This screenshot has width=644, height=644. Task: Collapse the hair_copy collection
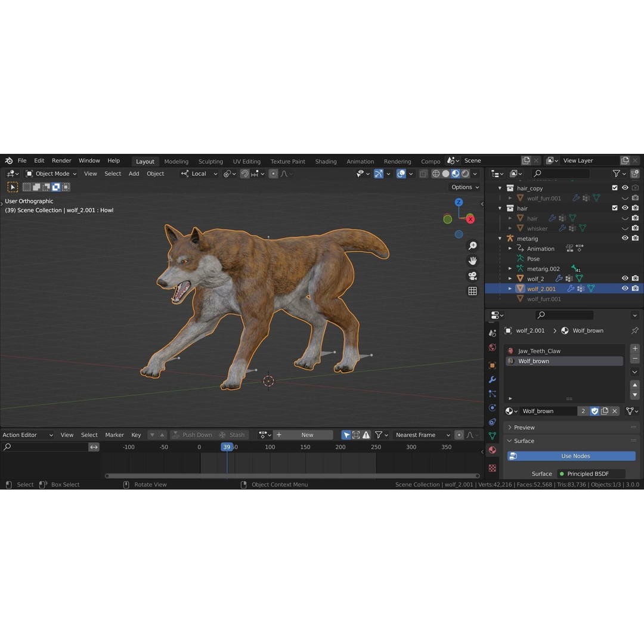(500, 188)
